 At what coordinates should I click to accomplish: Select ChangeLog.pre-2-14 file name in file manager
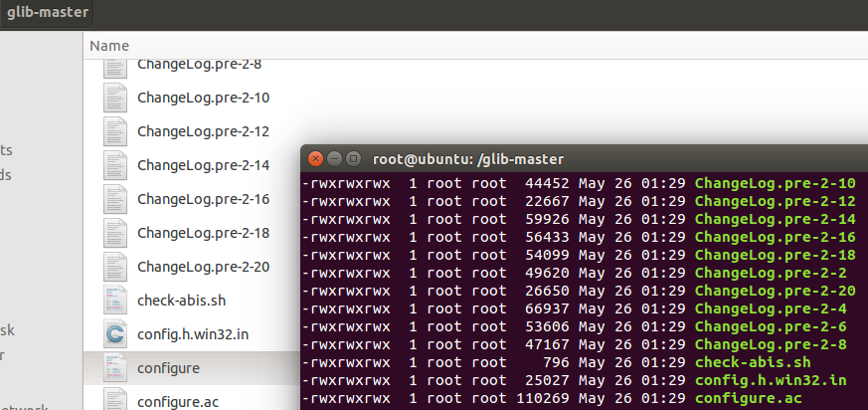coord(203,165)
